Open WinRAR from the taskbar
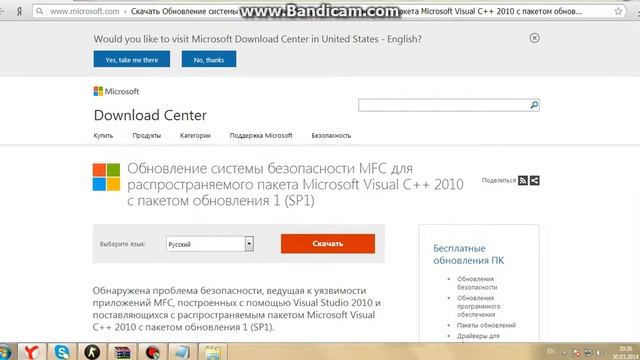This screenshot has width=640, height=360. pyautogui.click(x=122, y=352)
